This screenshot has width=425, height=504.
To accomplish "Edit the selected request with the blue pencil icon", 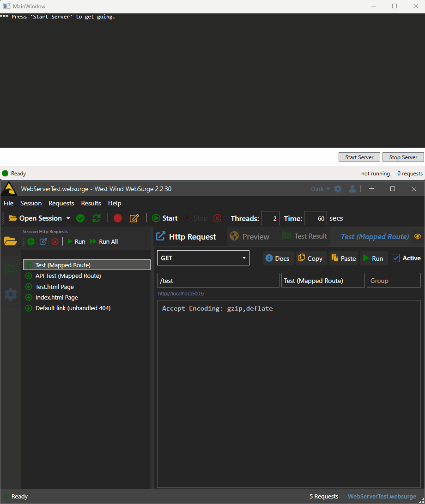I will [43, 242].
